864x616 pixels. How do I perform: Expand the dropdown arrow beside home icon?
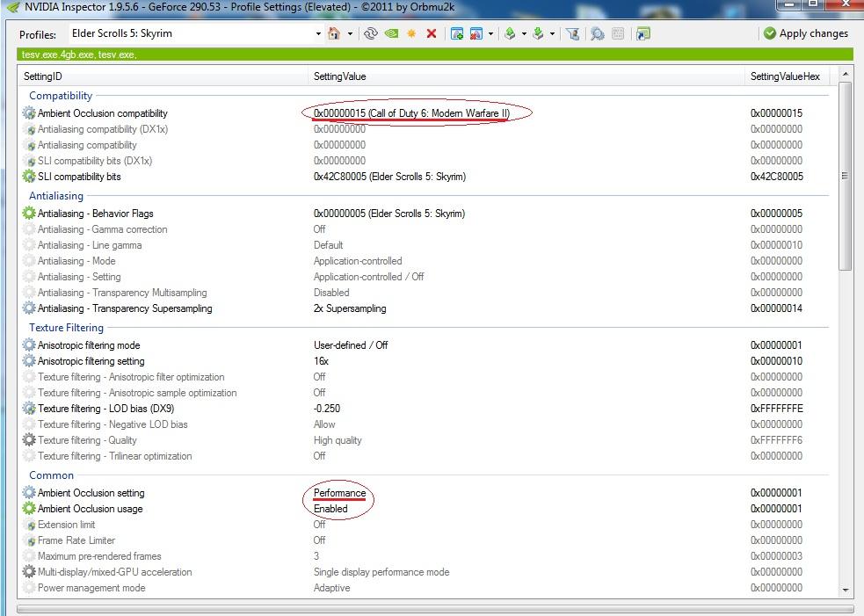coord(350,34)
